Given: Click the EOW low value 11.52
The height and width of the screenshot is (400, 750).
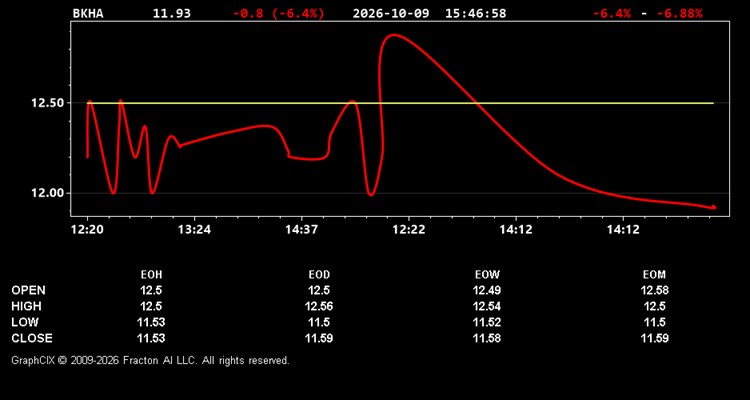Looking at the screenshot, I should [487, 322].
